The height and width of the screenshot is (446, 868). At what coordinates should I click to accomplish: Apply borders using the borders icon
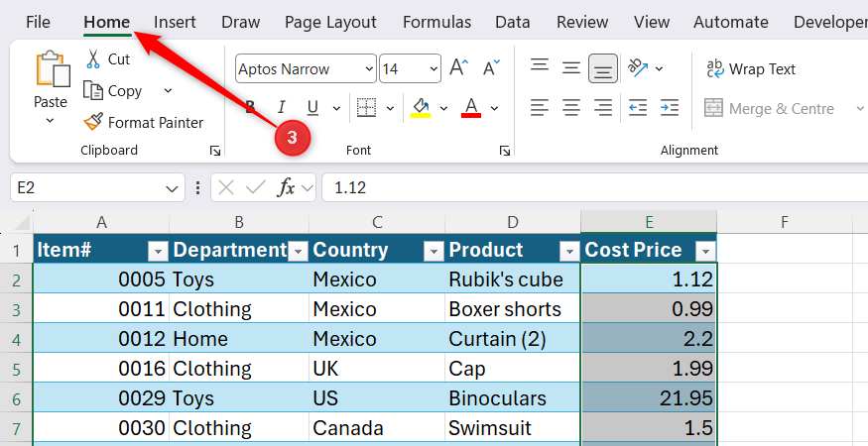[366, 107]
